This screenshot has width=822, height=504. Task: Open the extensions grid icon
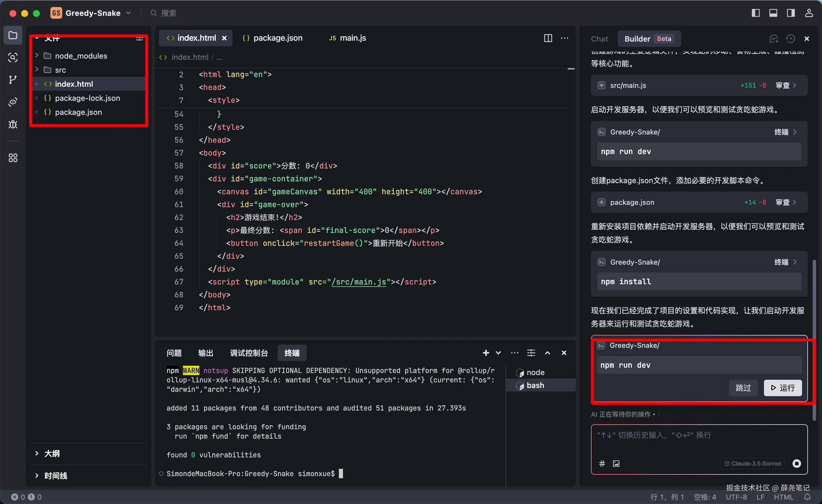pos(13,158)
